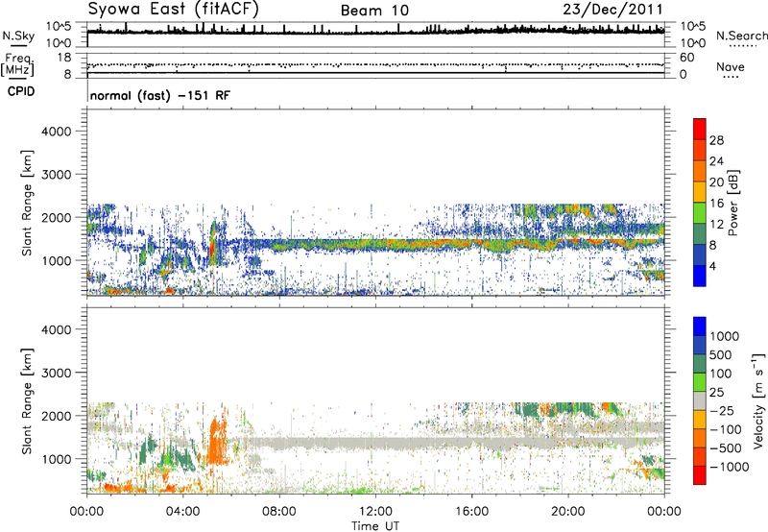Viewport: 768px width, 532px height.
Task: Click the 'Velocity [m s-1]' colorbar title
Action: pos(758,400)
